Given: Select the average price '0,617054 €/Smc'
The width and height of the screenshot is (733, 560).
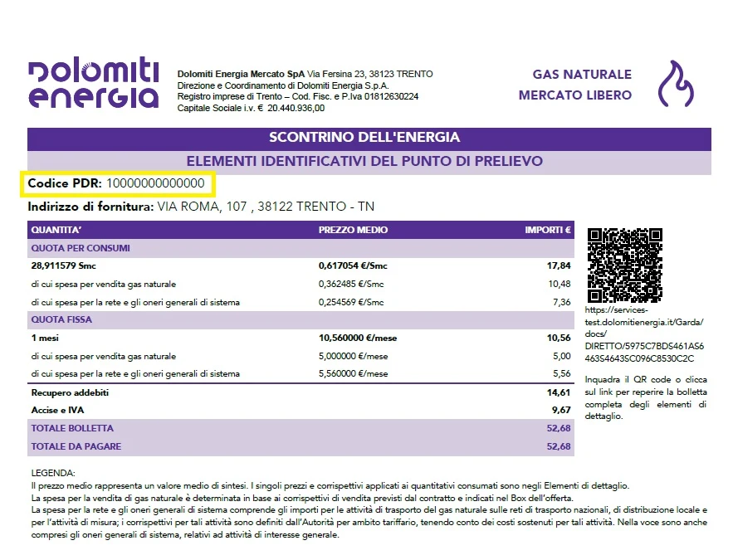Looking at the screenshot, I should (353, 265).
